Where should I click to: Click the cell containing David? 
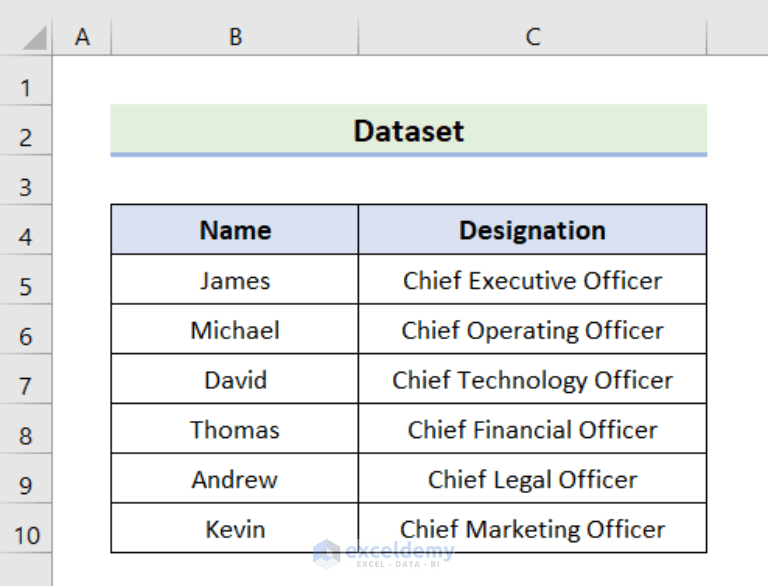pos(235,379)
